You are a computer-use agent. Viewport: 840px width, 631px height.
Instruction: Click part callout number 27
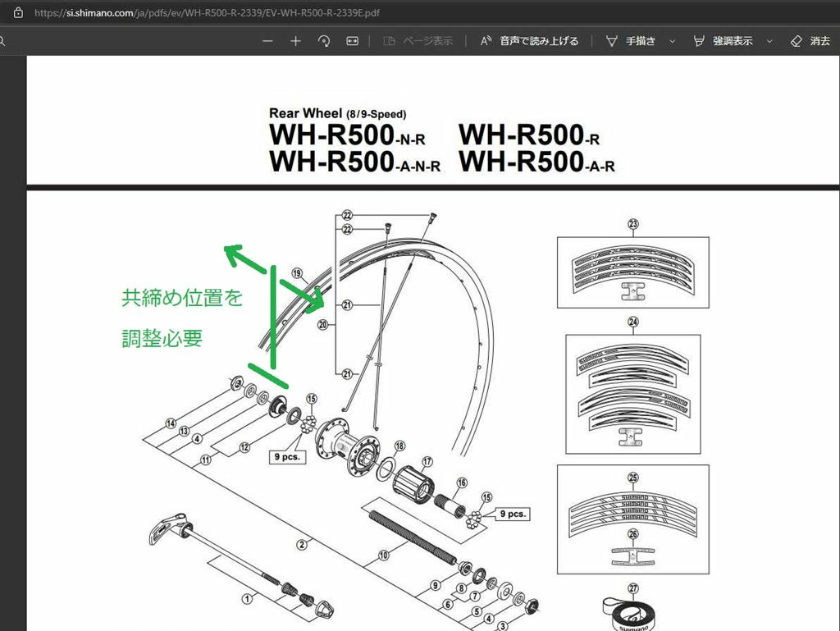coord(633,588)
